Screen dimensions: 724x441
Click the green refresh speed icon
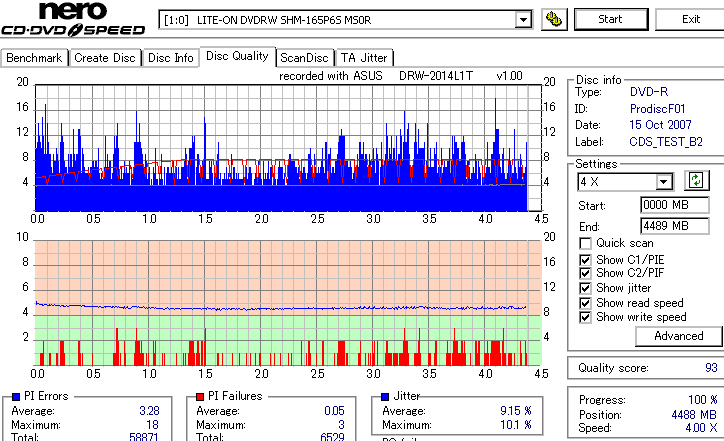[x=696, y=181]
